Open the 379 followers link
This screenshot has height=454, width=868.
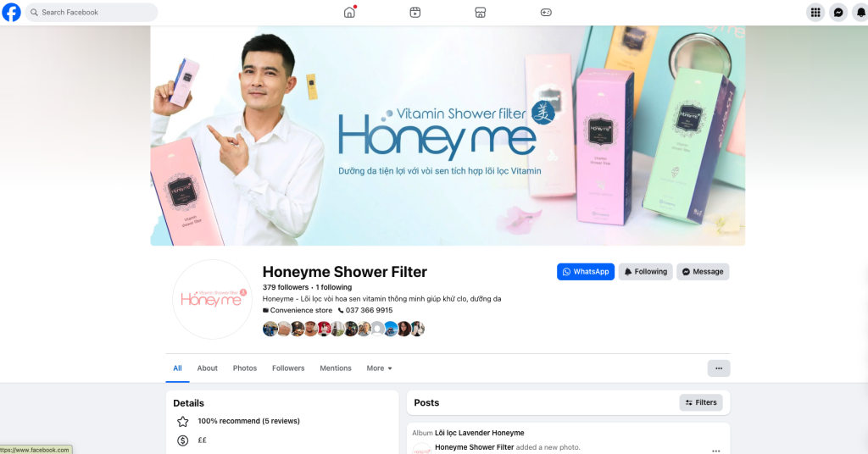click(286, 287)
